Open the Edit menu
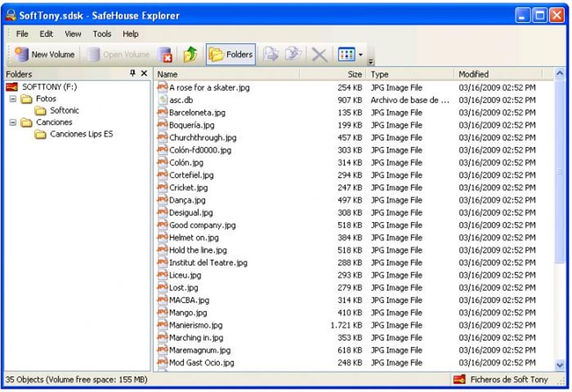The width and height of the screenshot is (572, 392). pos(47,34)
